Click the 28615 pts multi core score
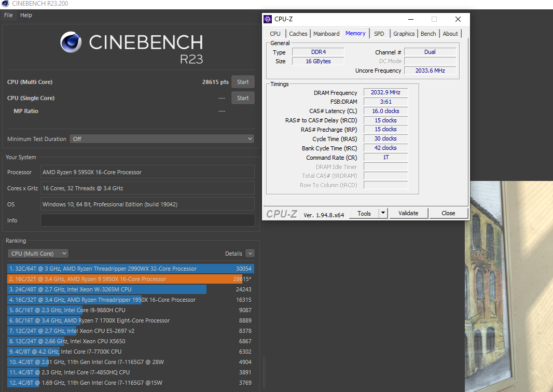Image resolution: width=553 pixels, height=392 pixels. tap(215, 82)
